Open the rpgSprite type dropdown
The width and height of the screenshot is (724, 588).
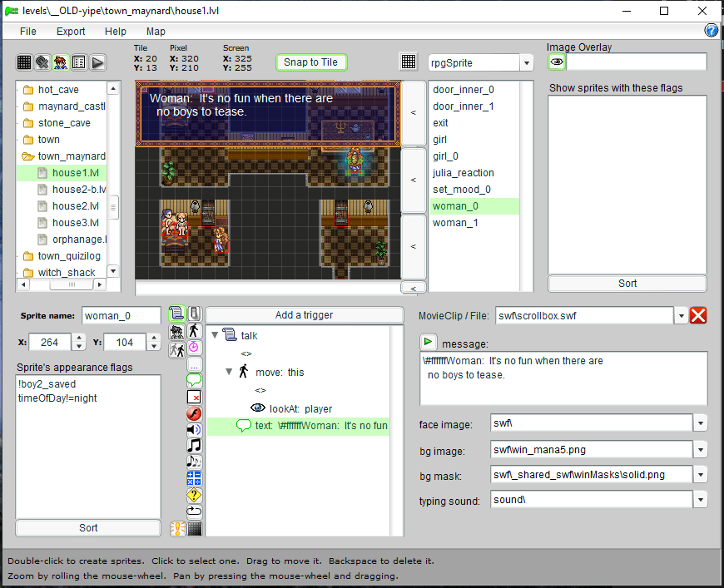(x=526, y=63)
